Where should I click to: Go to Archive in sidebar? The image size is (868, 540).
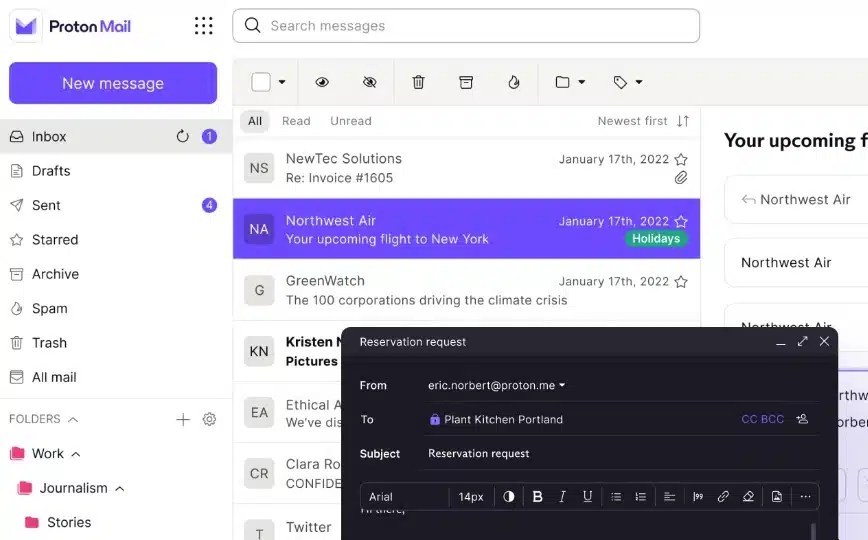[x=55, y=274]
